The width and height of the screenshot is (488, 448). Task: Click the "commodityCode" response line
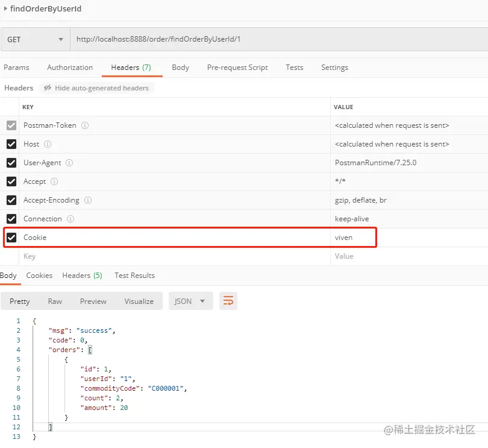coord(134,388)
